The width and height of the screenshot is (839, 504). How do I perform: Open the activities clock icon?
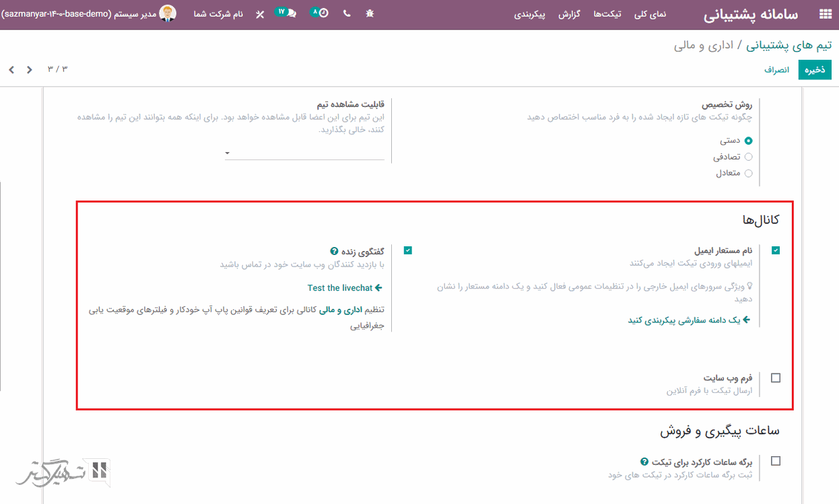pos(324,13)
